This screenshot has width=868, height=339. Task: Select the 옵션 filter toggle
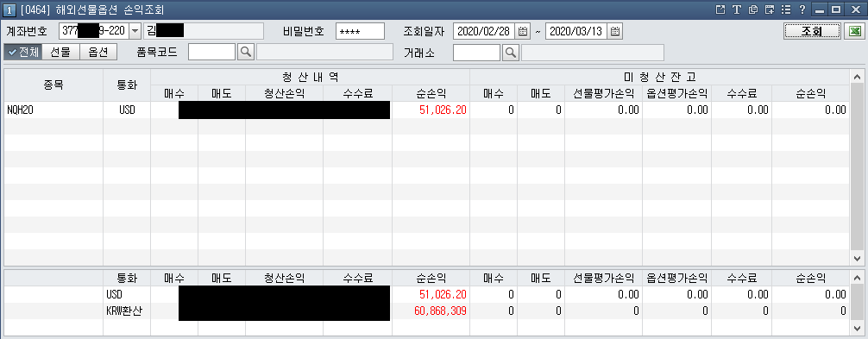tap(98, 53)
